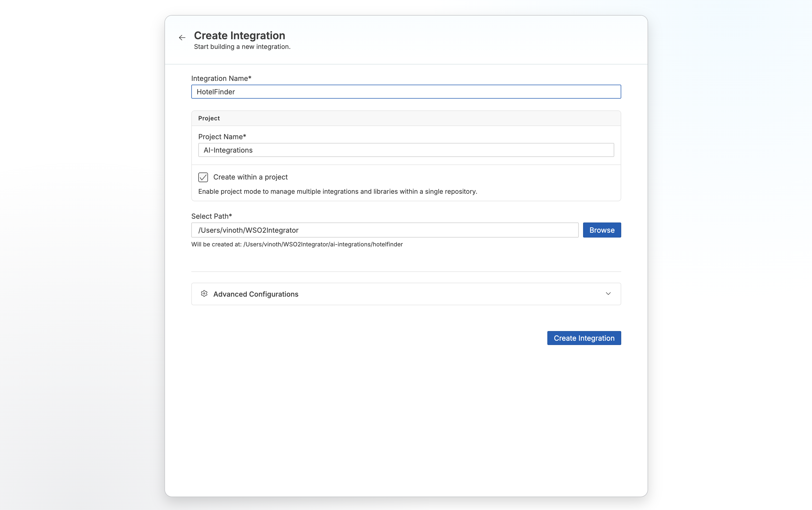Click the checkmark icon for project mode
812x510 pixels.
click(x=203, y=177)
